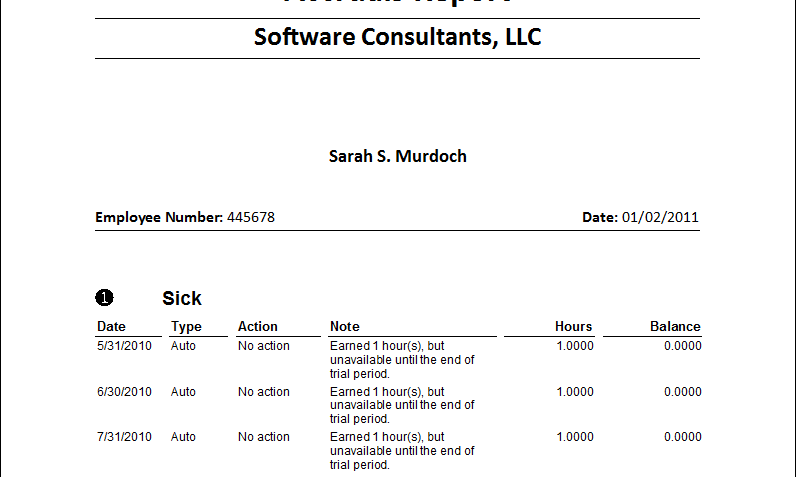Click the 1.0000 hours in the 7/31/2010 row
796x477 pixels.
[x=575, y=437]
